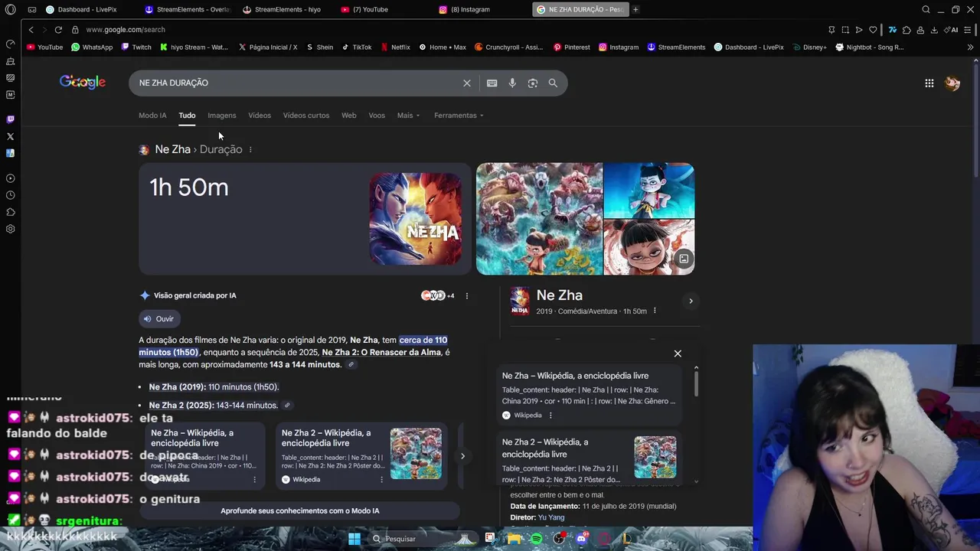Expand the Mais dropdown in search filters
The width and height of the screenshot is (980, 551).
coord(408,116)
